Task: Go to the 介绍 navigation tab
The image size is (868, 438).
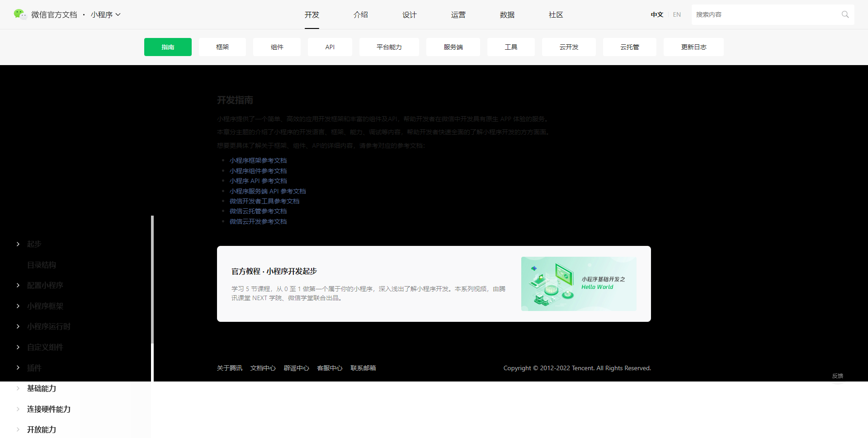Action: (361, 14)
